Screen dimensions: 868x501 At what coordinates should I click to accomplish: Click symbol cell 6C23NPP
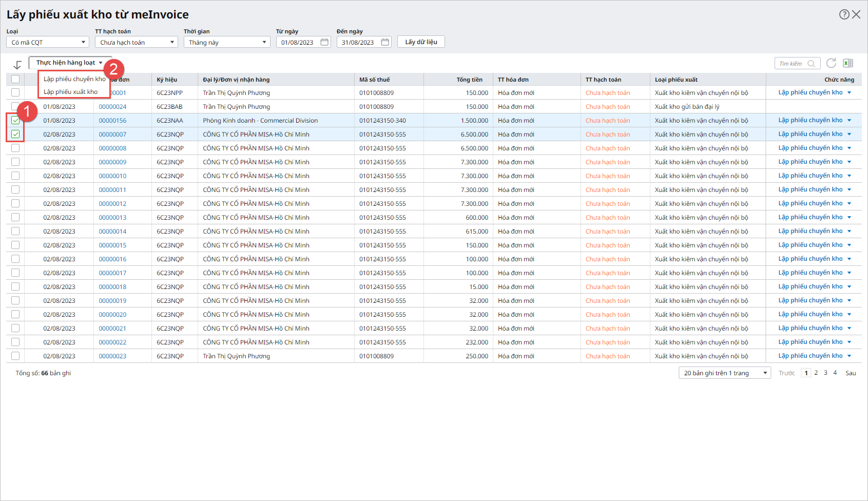click(169, 93)
